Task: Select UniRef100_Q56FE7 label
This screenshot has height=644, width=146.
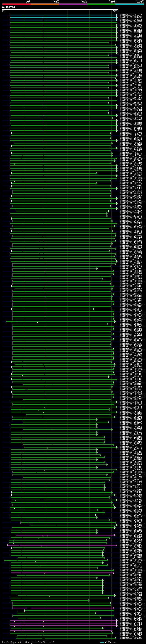Action: pos(131,223)
